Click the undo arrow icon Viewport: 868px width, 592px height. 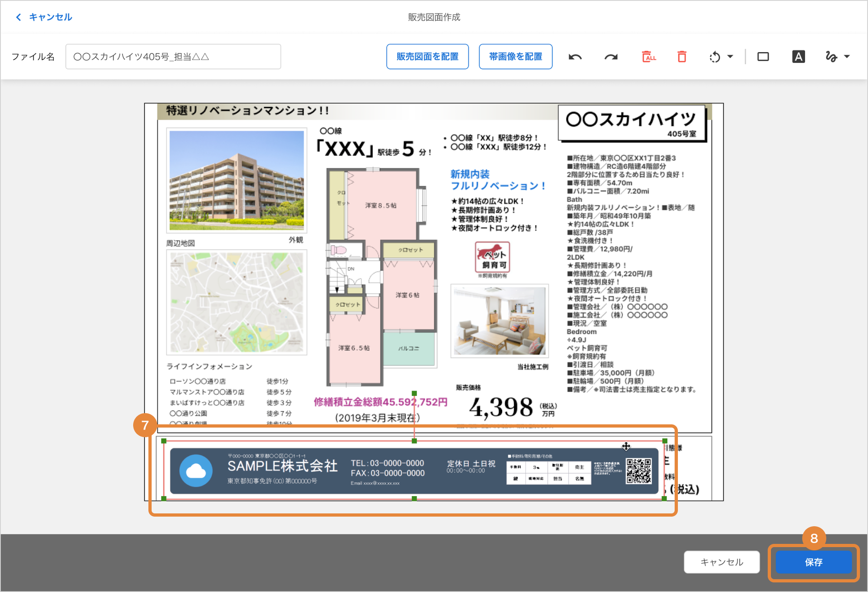point(575,57)
